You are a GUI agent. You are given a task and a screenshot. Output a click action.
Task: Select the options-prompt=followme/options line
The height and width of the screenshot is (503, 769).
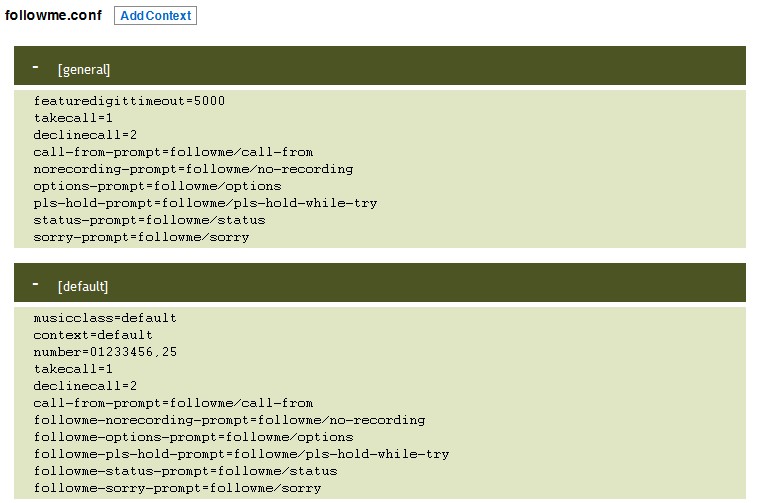(157, 186)
